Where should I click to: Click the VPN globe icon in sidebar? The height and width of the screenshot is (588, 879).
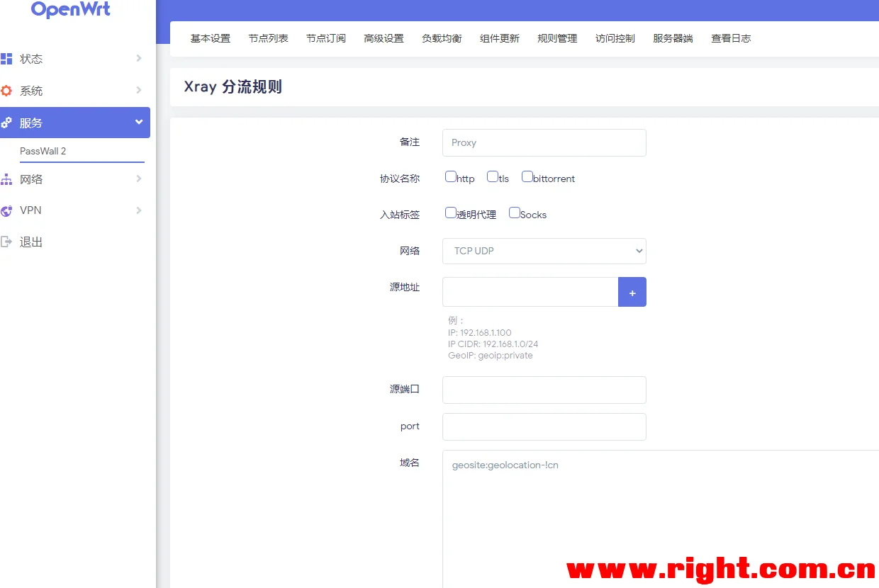coord(6,210)
